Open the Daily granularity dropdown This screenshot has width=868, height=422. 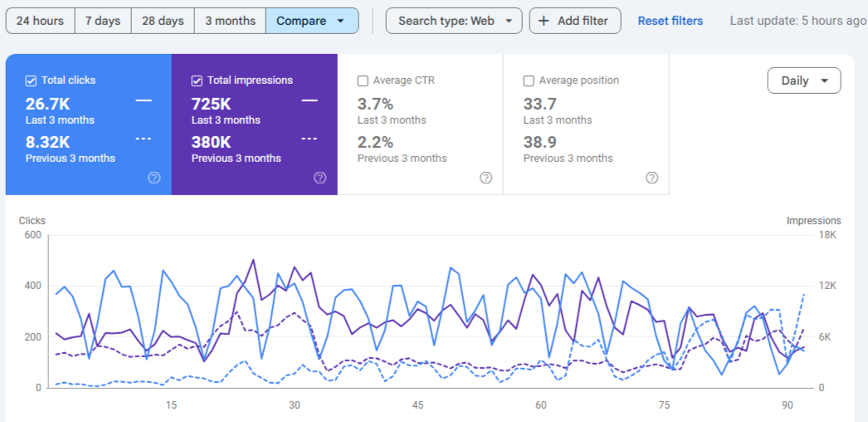[804, 81]
